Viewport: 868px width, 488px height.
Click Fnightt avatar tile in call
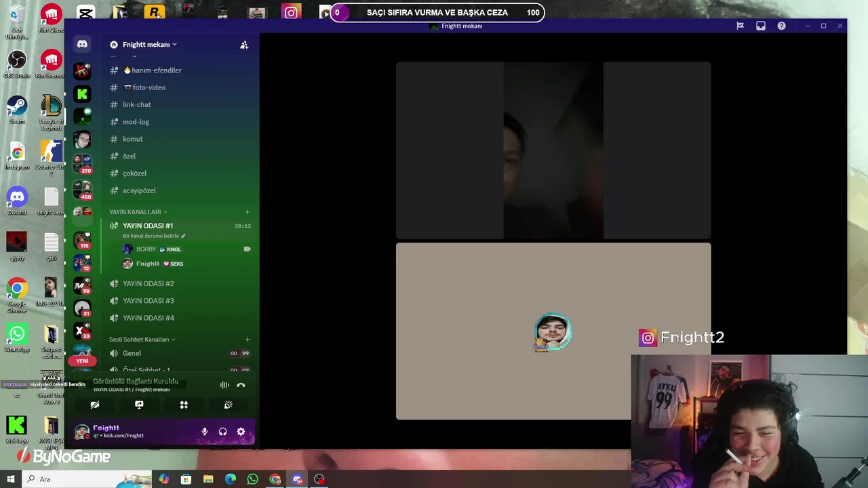coord(553,331)
